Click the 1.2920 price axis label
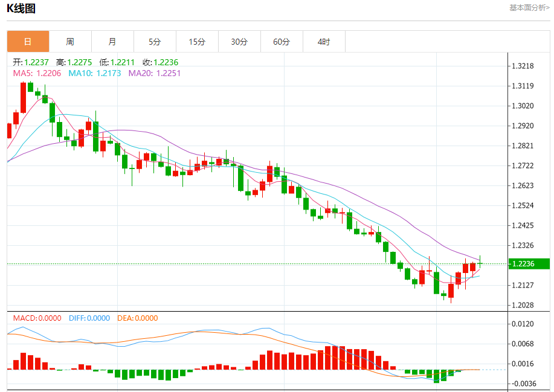This screenshot has width=554, height=392. tap(523, 126)
